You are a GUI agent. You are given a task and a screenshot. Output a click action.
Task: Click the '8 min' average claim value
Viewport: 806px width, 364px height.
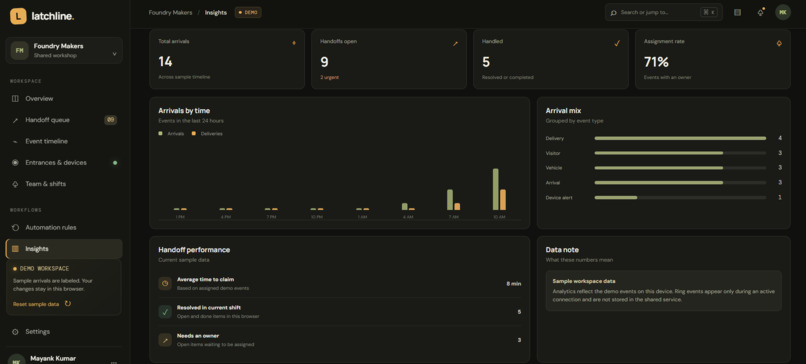click(x=514, y=283)
